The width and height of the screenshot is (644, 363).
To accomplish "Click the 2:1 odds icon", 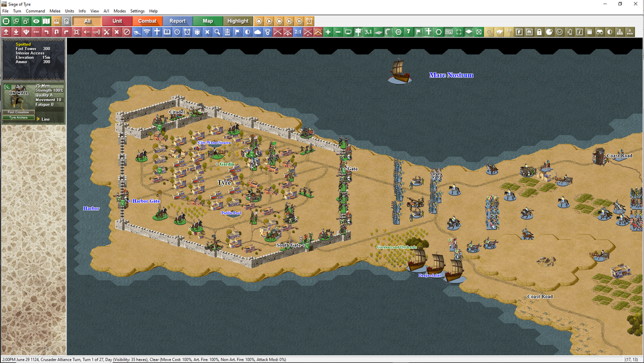I will coord(298,32).
